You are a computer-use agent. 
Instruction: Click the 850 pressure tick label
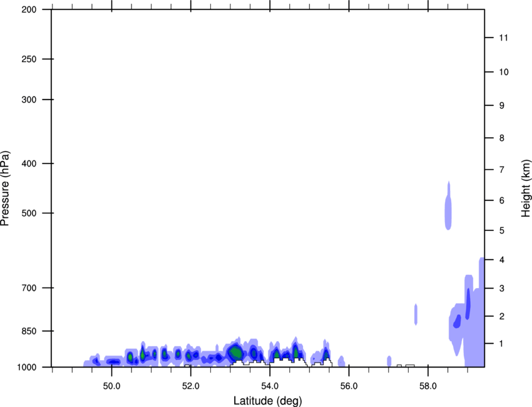(x=29, y=331)
